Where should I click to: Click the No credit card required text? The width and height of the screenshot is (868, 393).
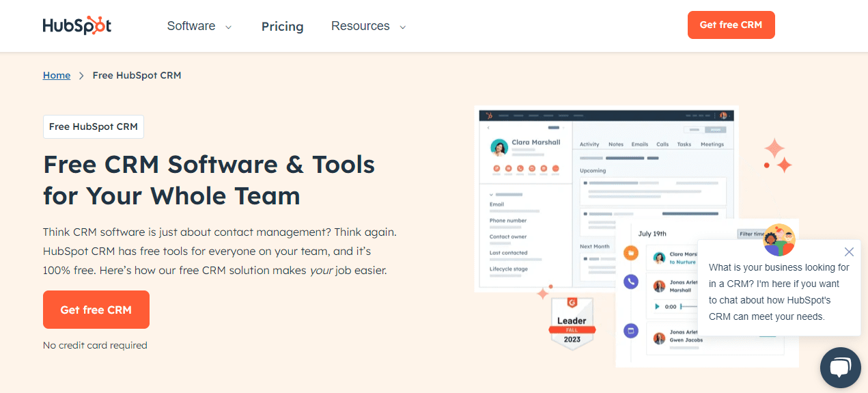point(95,345)
